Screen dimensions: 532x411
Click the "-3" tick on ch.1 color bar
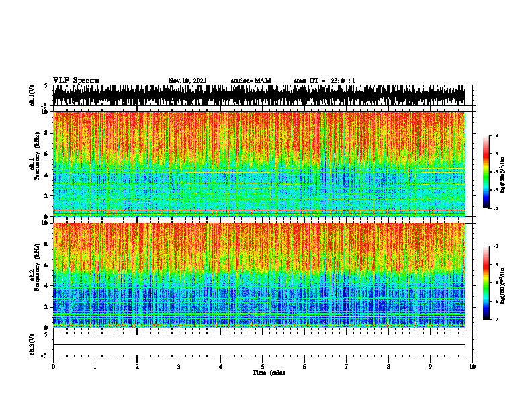(x=495, y=136)
